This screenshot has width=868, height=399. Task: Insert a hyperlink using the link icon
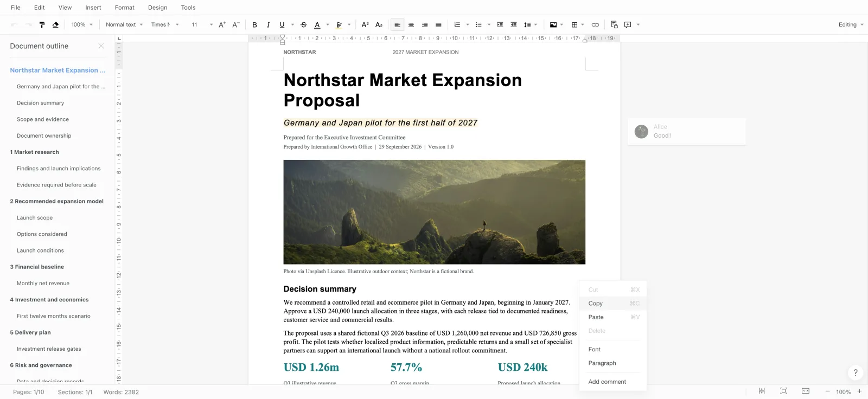pos(595,24)
